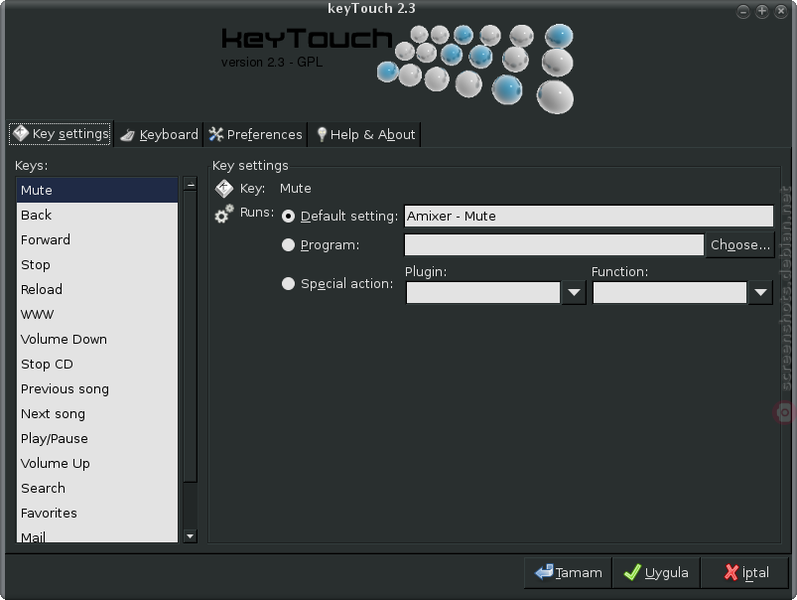Screen dimensions: 797x600
Task: Select Forward in the keys list
Action: coord(97,240)
